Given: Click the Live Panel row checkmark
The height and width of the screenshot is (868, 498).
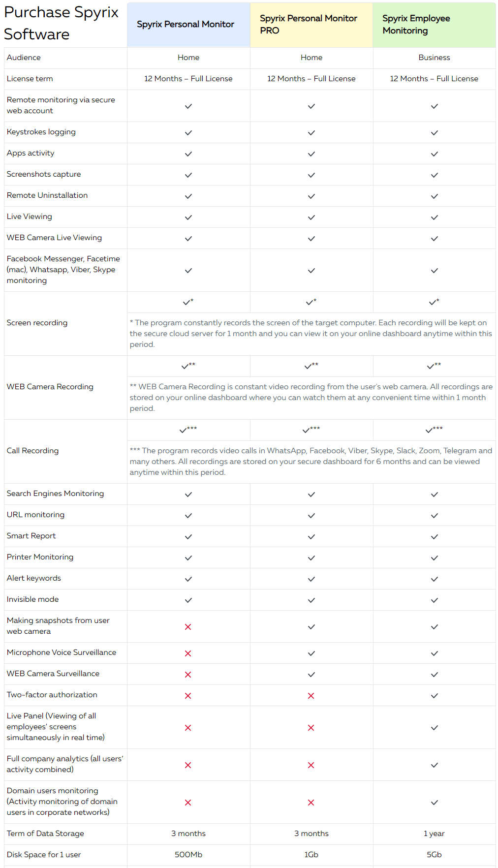Looking at the screenshot, I should (x=434, y=728).
